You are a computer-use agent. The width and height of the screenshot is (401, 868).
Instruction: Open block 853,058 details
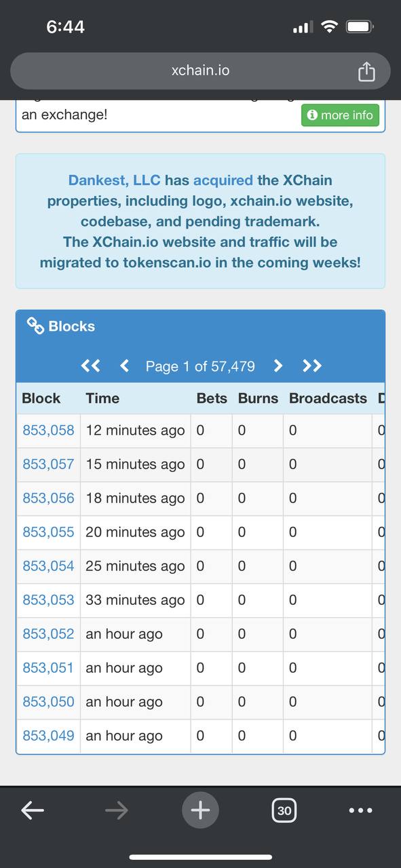48,431
